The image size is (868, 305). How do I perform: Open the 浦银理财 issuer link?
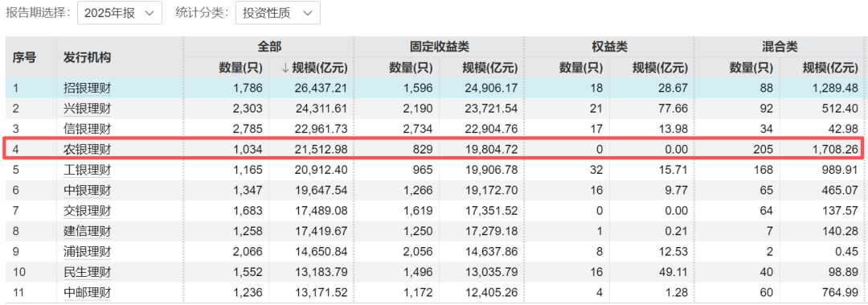pyautogui.click(x=88, y=251)
